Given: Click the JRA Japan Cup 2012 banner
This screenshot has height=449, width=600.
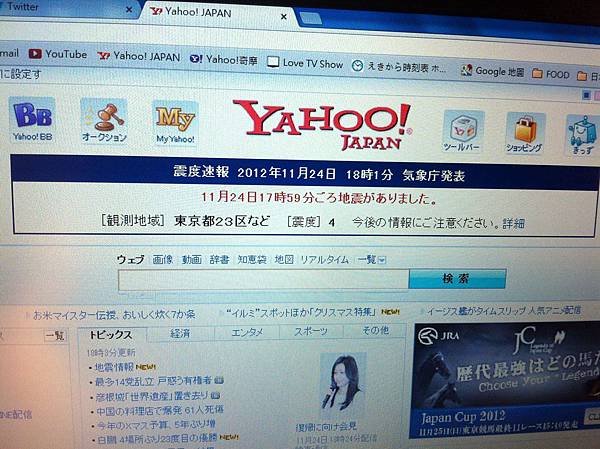Looking at the screenshot, I should click(507, 380).
